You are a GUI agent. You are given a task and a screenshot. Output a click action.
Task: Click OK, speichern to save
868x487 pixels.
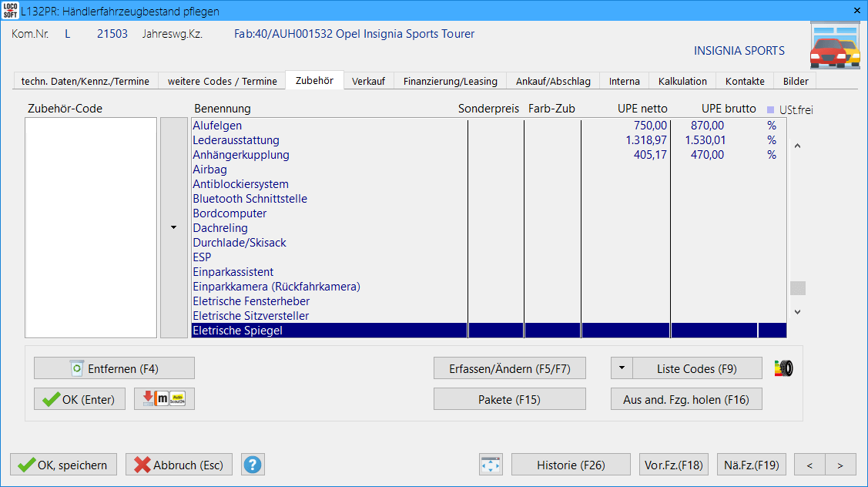63,465
